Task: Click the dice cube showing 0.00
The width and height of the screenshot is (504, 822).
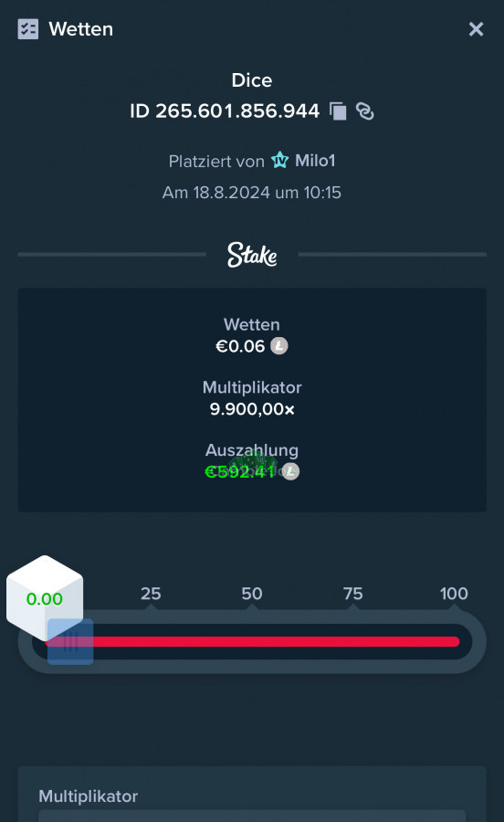Action: pos(45,597)
